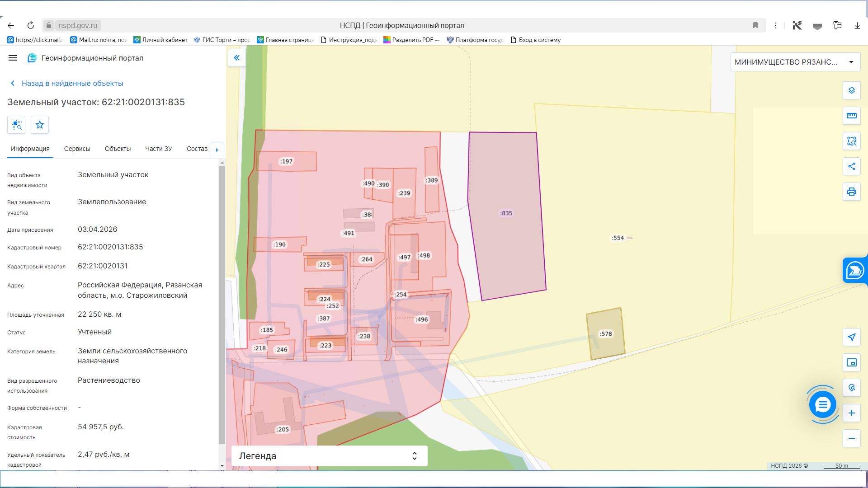
Task: Zoom out with the minus button
Action: [x=852, y=438]
